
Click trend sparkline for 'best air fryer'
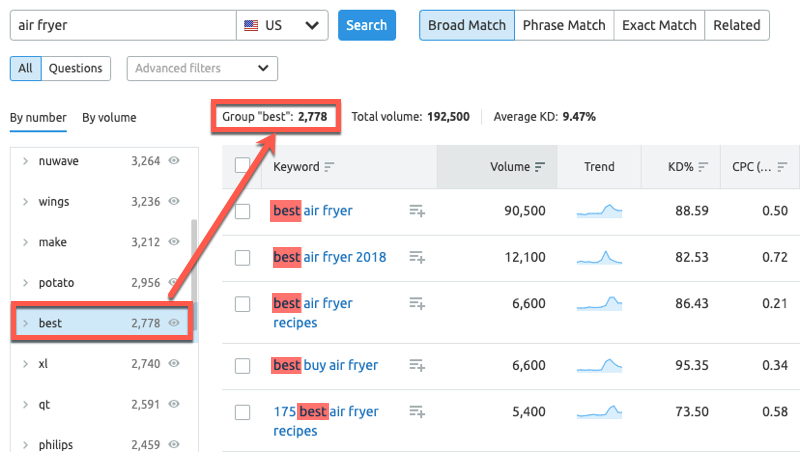[599, 211]
